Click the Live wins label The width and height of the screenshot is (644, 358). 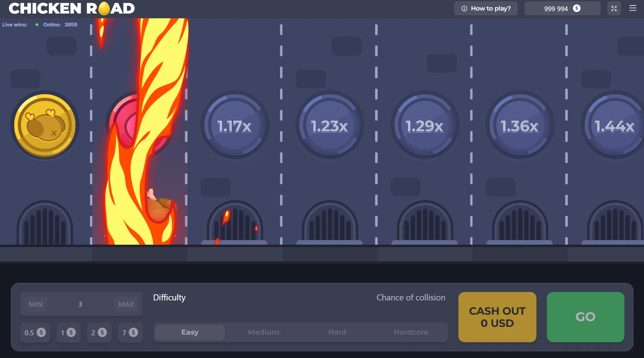click(15, 25)
